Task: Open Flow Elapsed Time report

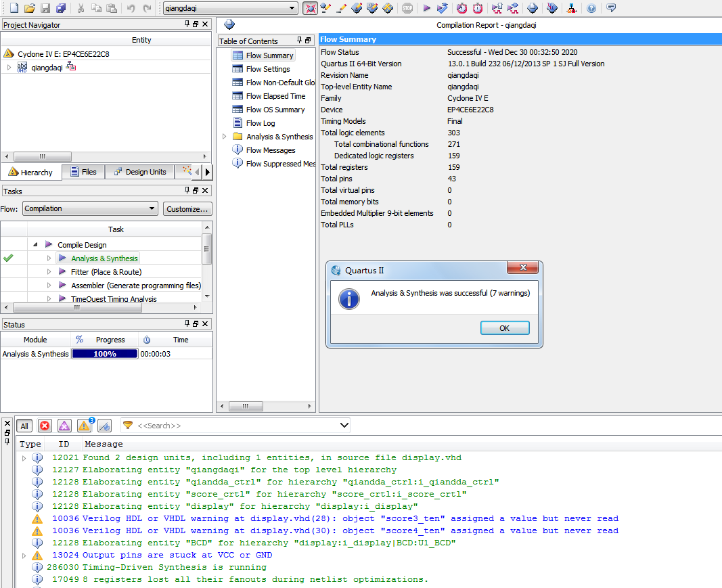Action: [x=269, y=96]
